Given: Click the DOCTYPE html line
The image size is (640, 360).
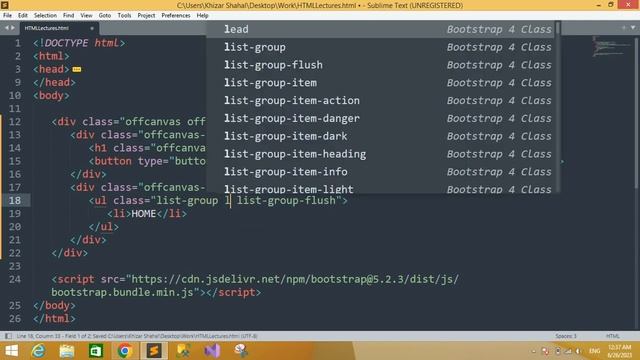Looking at the screenshot, I should pos(79,43).
